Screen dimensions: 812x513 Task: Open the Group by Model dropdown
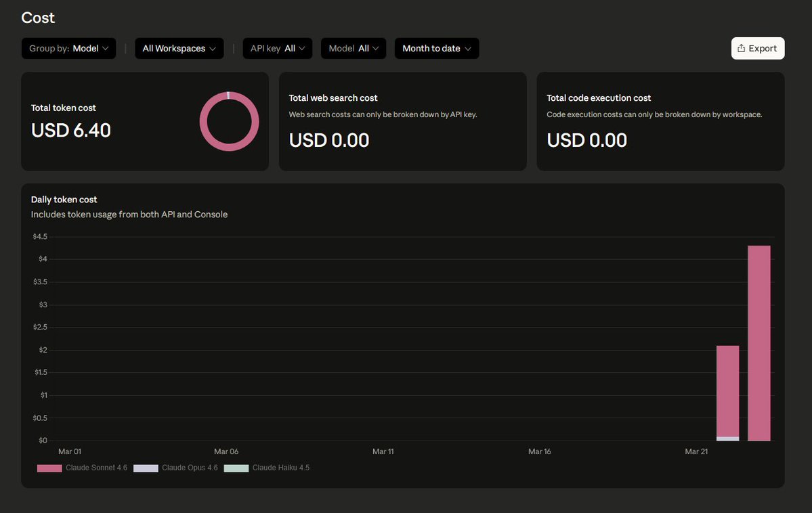(68, 48)
